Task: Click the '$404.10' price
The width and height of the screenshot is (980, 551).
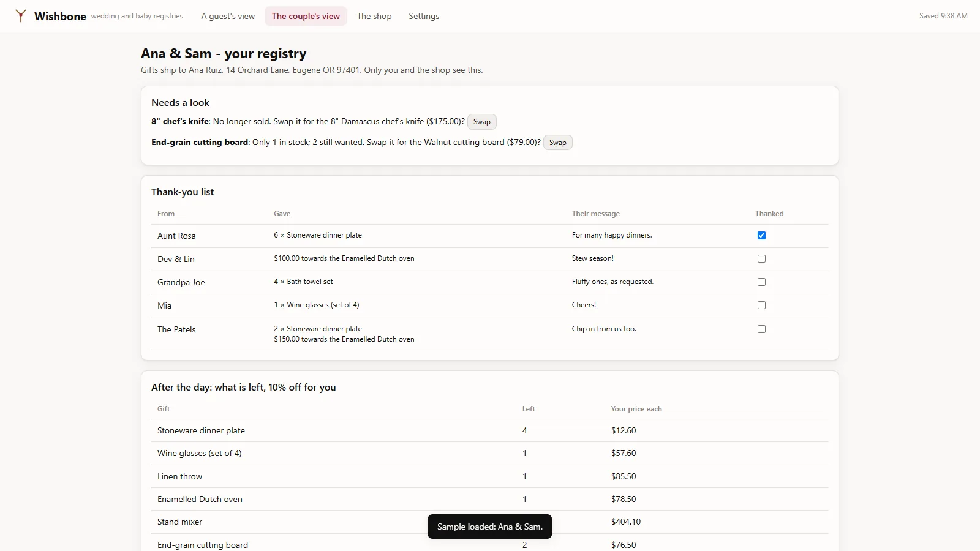Action: pyautogui.click(x=626, y=522)
